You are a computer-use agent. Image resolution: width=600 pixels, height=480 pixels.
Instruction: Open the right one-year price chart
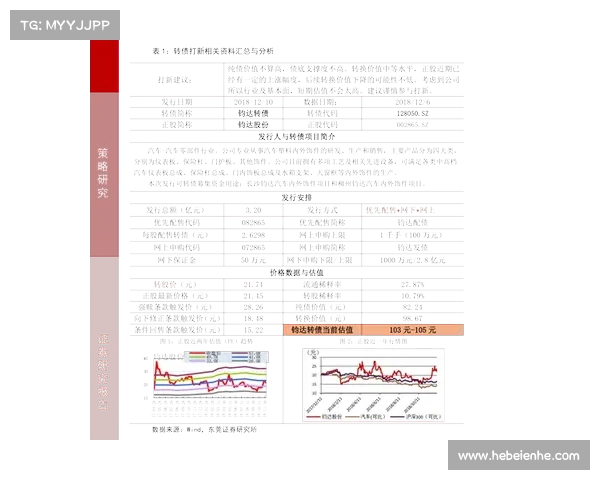click(373, 385)
